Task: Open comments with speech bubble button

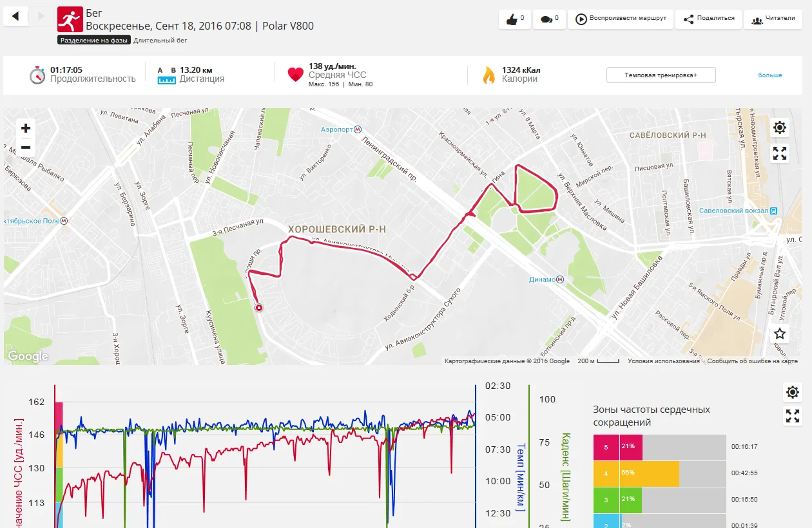Action: pos(549,19)
